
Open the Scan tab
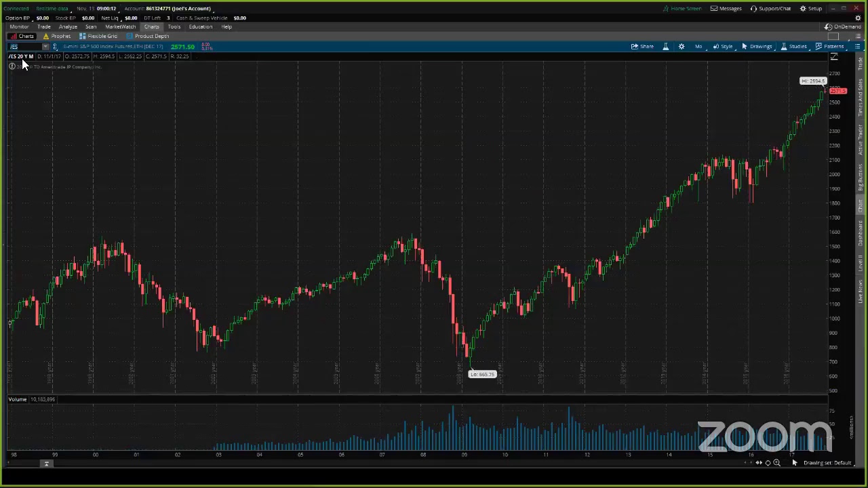coord(91,26)
